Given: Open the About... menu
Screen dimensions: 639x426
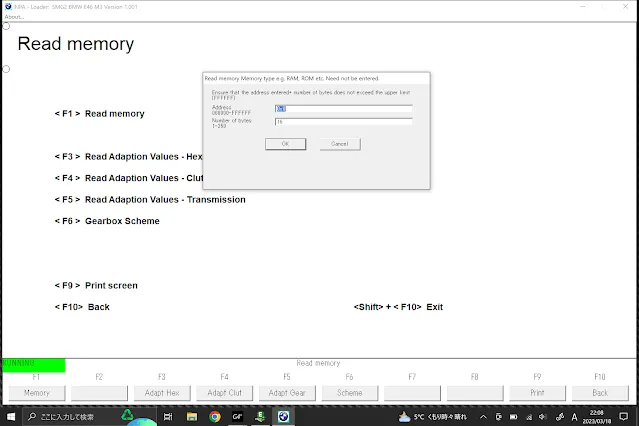Looking at the screenshot, I should pyautogui.click(x=14, y=17).
